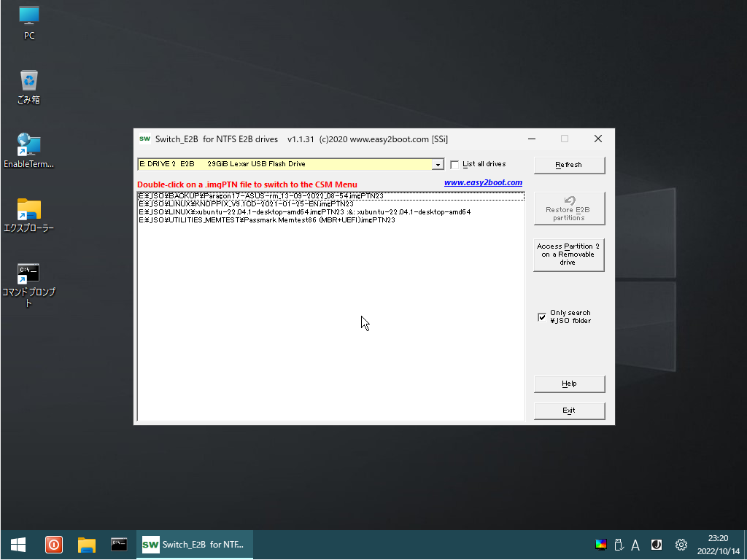Click the colorful display tray icon
Viewport: 747px width, 560px height.
click(x=601, y=545)
